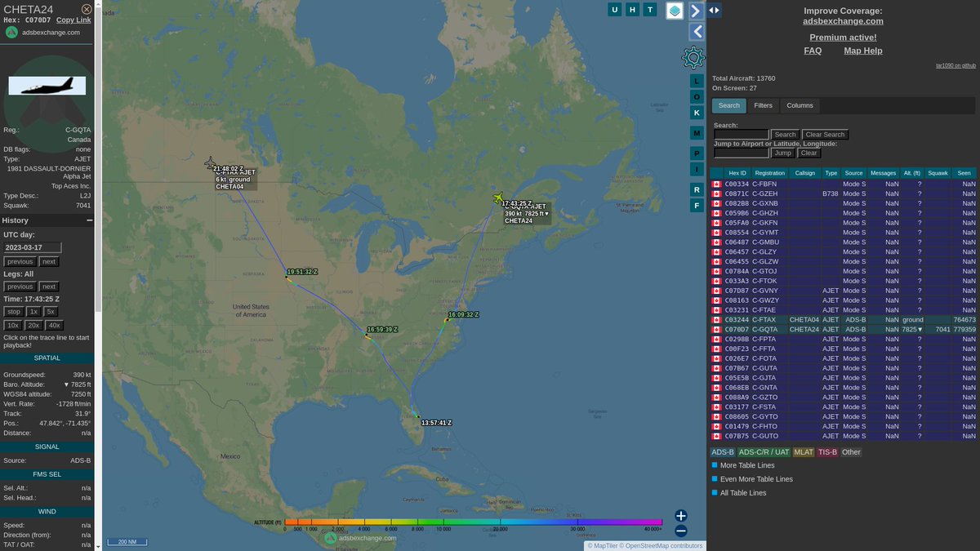Screen dimensions: 980x551
Task: Open the adsbexchange.com coverage link
Action: [843, 21]
